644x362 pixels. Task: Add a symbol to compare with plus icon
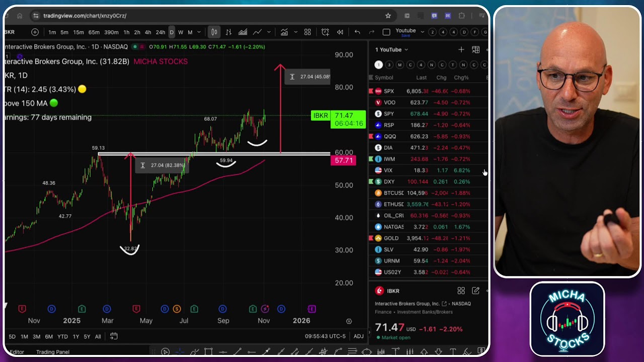[35, 32]
